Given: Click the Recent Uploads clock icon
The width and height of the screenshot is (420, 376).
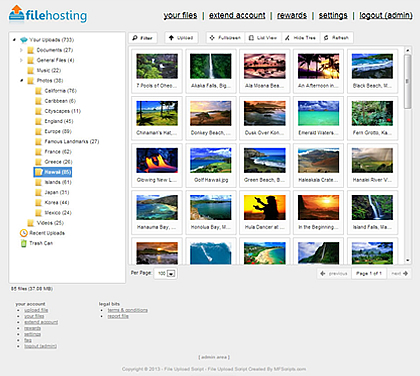Looking at the screenshot, I should (24, 233).
